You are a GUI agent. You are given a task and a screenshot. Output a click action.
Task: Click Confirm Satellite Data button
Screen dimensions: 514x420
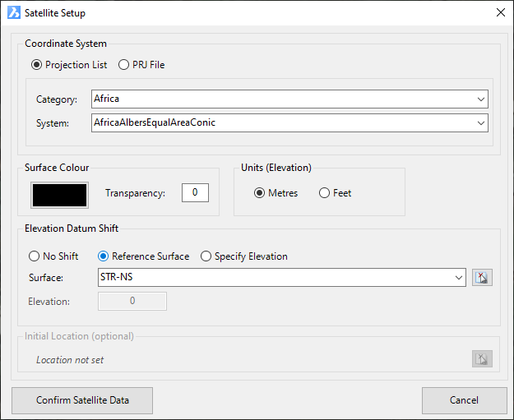point(82,400)
